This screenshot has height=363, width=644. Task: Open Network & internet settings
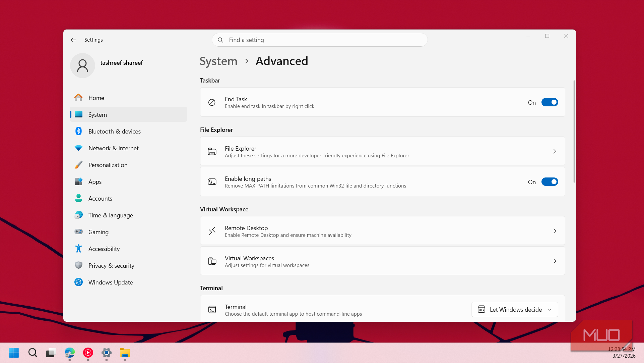pos(129,148)
